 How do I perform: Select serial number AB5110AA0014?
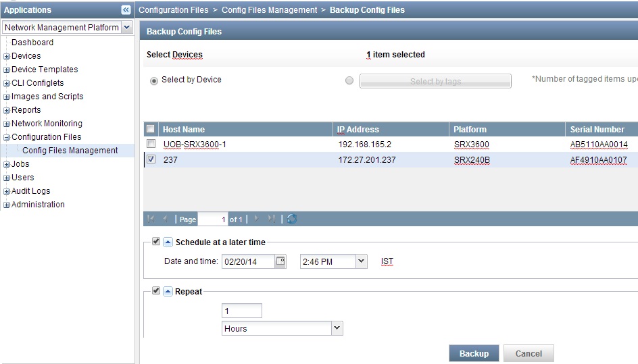tap(599, 145)
